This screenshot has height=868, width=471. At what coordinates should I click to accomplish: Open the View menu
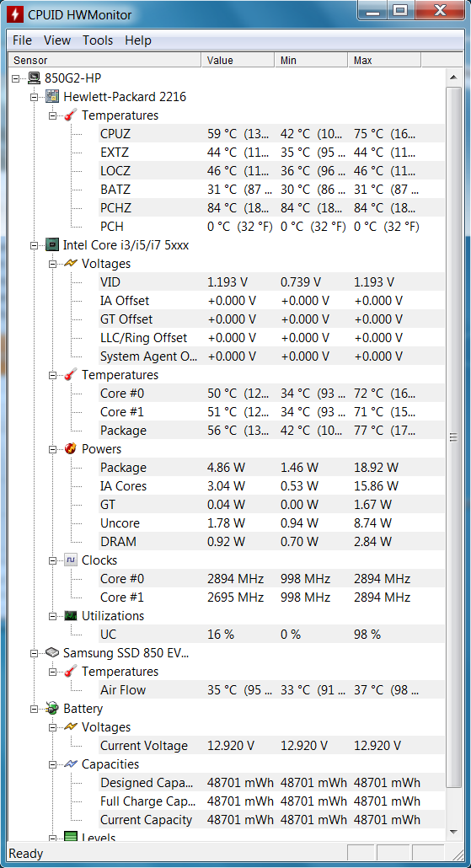[57, 40]
